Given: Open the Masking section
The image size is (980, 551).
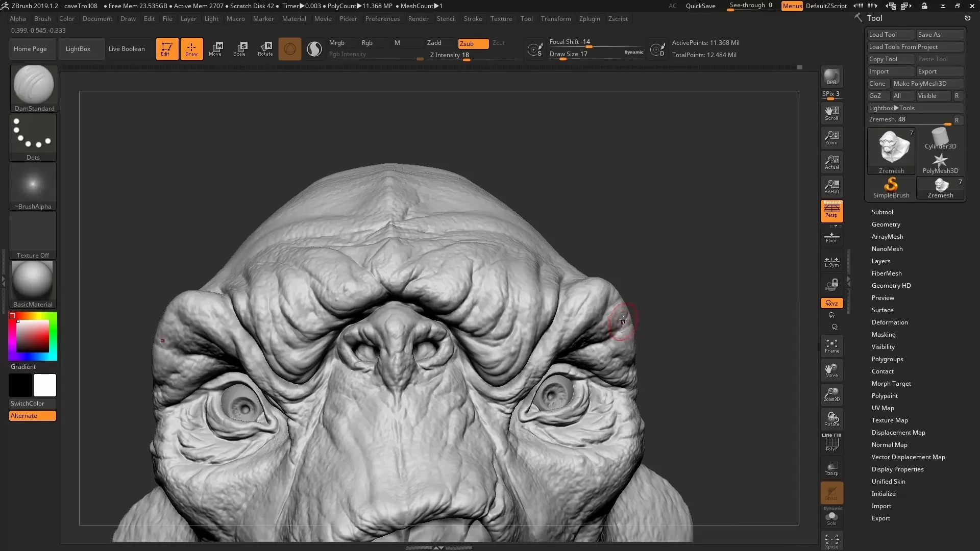Looking at the screenshot, I should 884,335.
